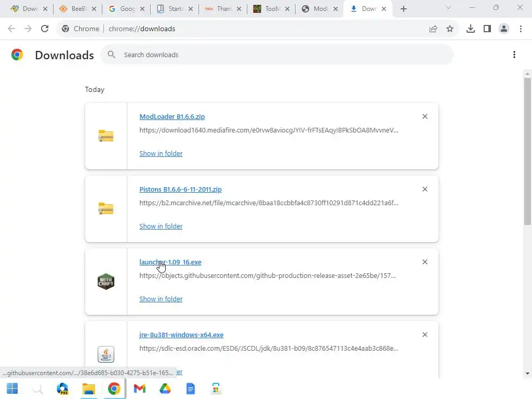This screenshot has height=399, width=532.
Task: Share this page via the share icon
Action: 433,29
